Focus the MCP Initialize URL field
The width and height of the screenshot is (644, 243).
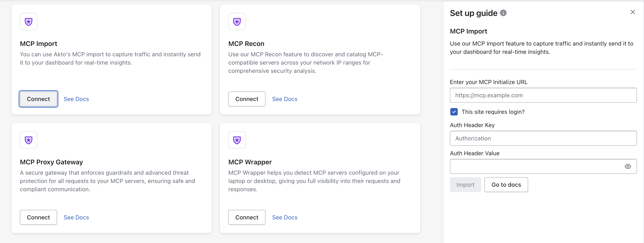pyautogui.click(x=543, y=95)
